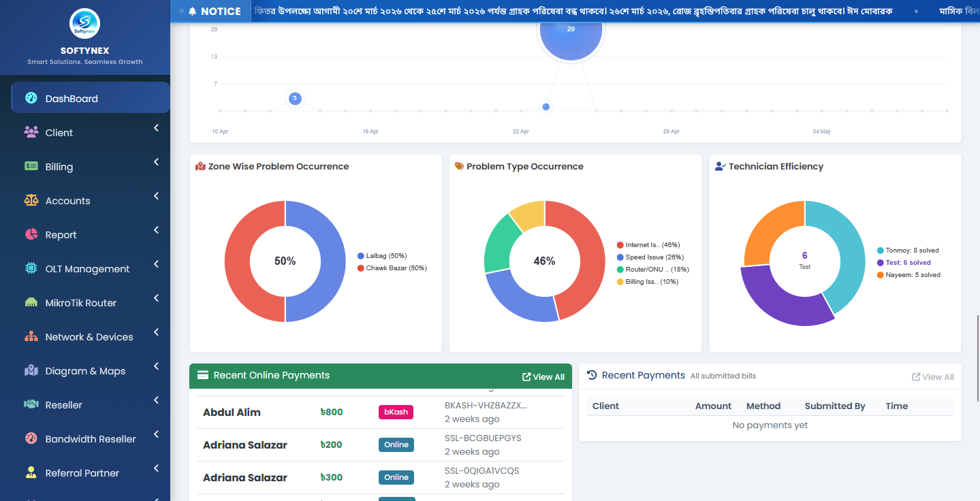Screen dimensions: 980x501
Task: Click the Client people icon
Action: [31, 132]
